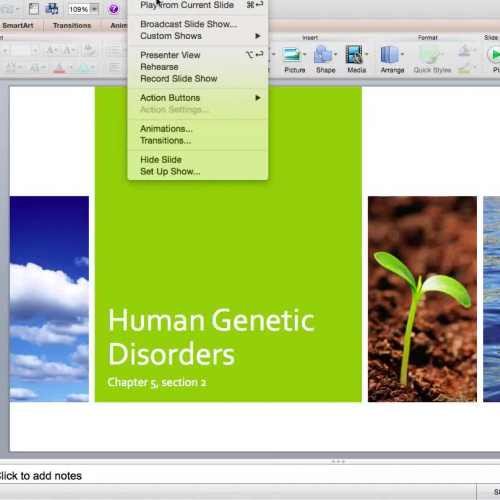This screenshot has height=500, width=500.
Task: Switch to the Animations ribbon tab
Action: pos(119,25)
